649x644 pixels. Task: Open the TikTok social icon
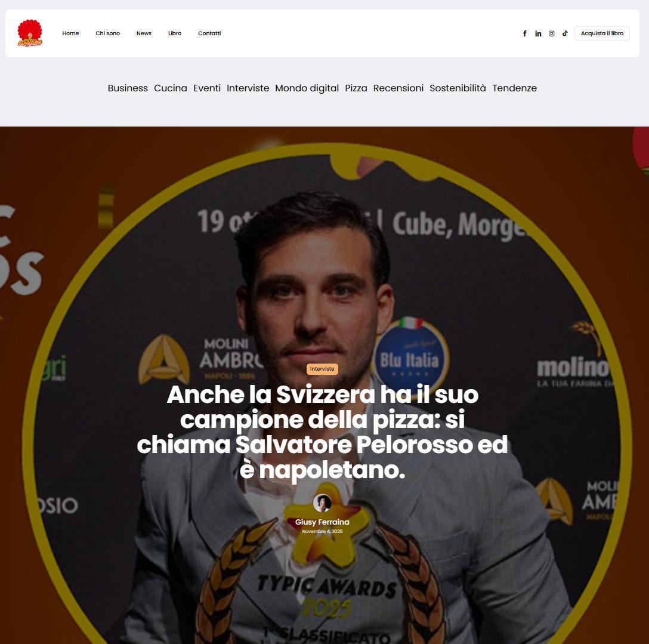[x=565, y=33]
